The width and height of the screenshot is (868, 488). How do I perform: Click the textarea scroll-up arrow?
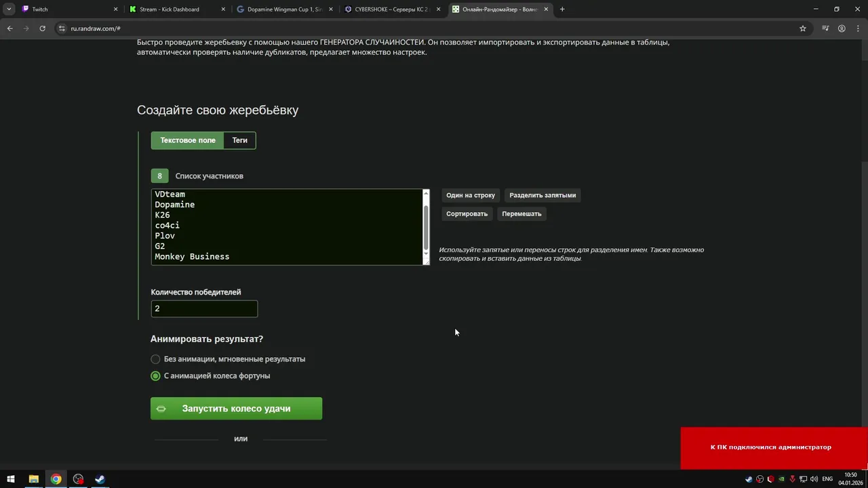pos(426,193)
